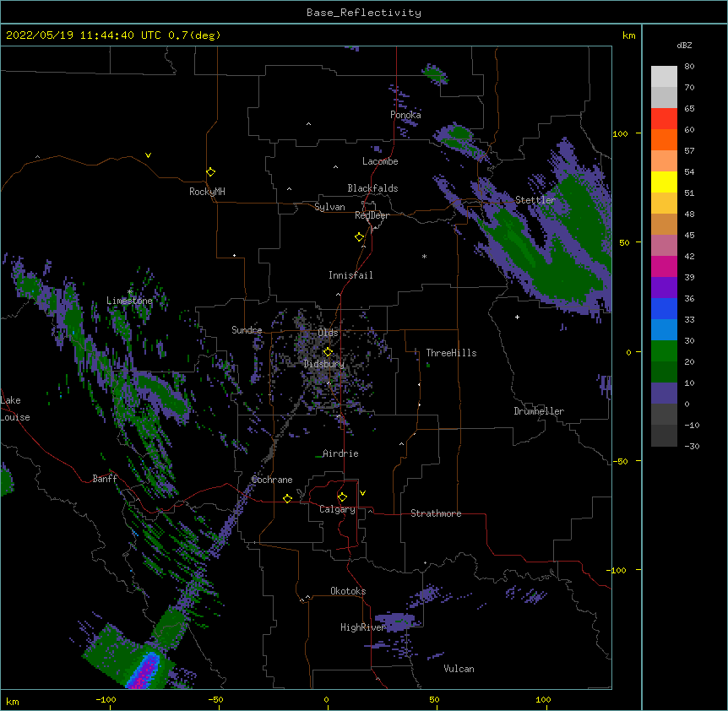Click the magenta 42 dBZ legend swatch

click(664, 266)
